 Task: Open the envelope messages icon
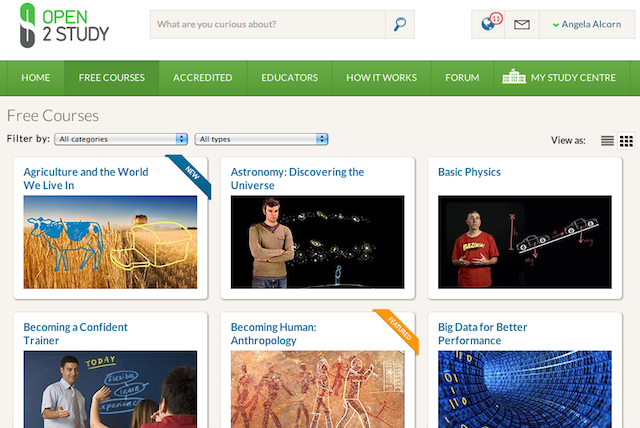click(x=522, y=24)
